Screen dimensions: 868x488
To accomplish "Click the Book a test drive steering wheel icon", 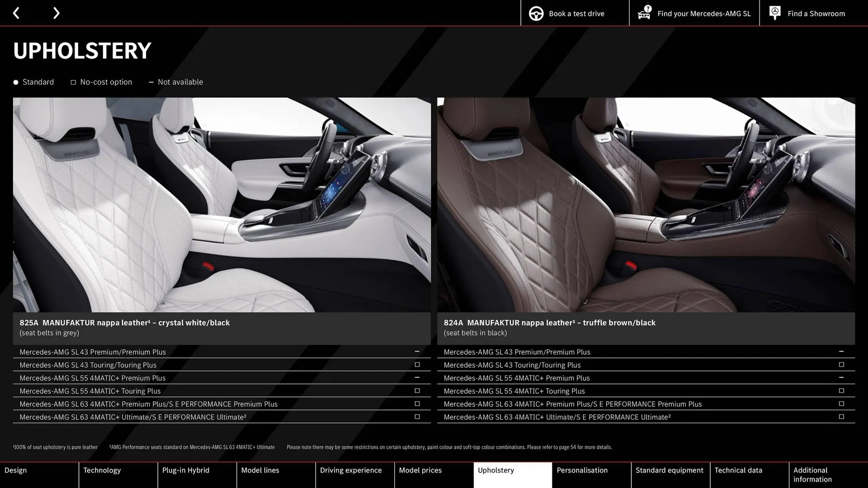I will click(536, 13).
